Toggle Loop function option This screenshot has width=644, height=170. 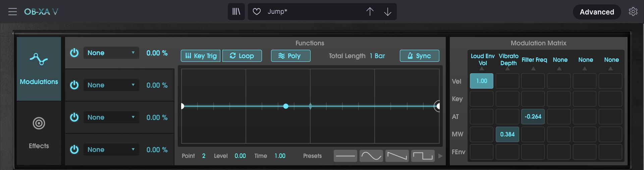(242, 56)
